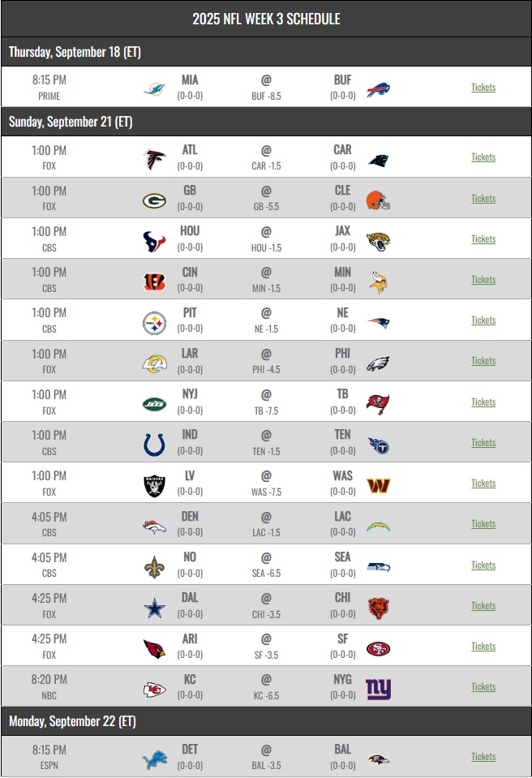532x778 pixels.
Task: Click the Kansas City Chiefs logo
Action: point(154,689)
